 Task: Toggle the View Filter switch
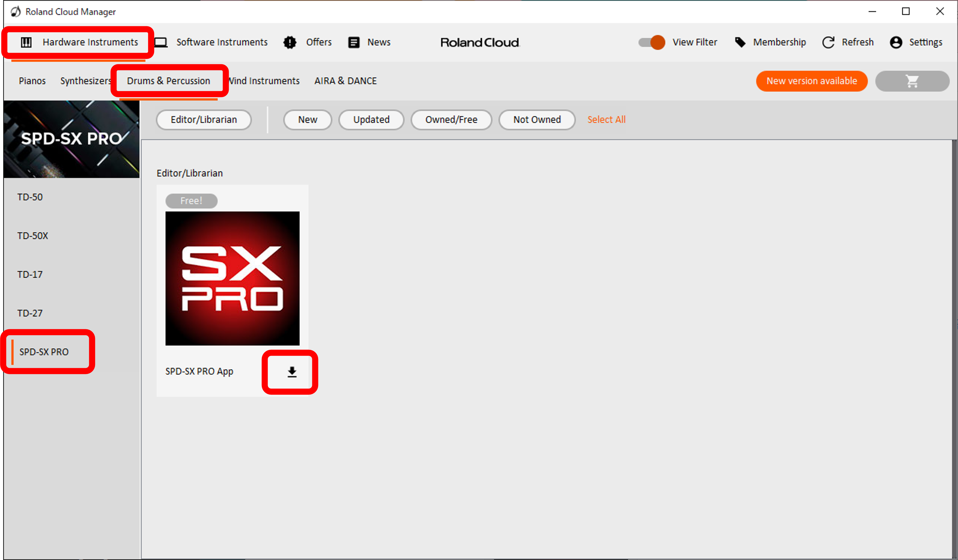click(x=651, y=42)
